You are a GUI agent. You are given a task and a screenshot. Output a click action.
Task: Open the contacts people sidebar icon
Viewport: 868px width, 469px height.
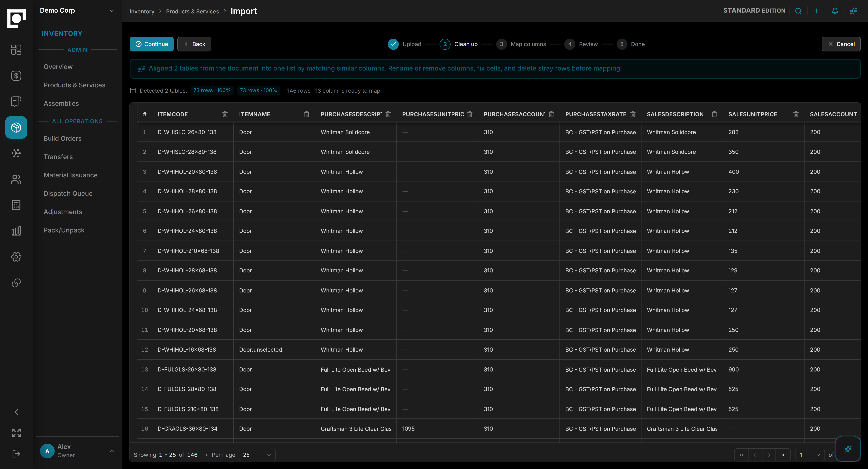pyautogui.click(x=16, y=179)
